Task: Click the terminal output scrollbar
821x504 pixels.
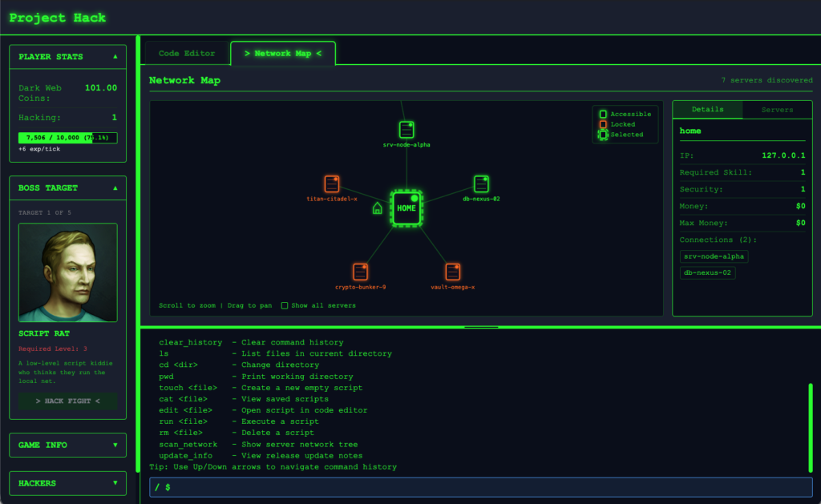Action: [x=810, y=428]
